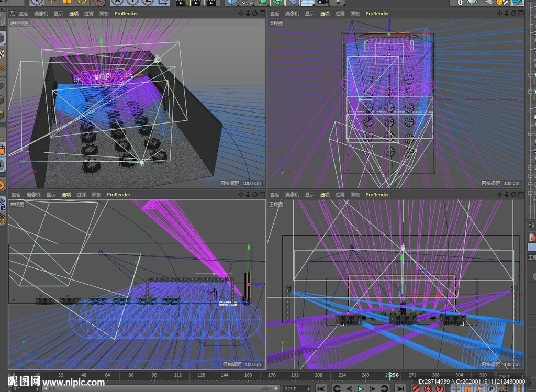Jump to the end of the animation
Viewport: 536px width, 392px height.
[400, 388]
